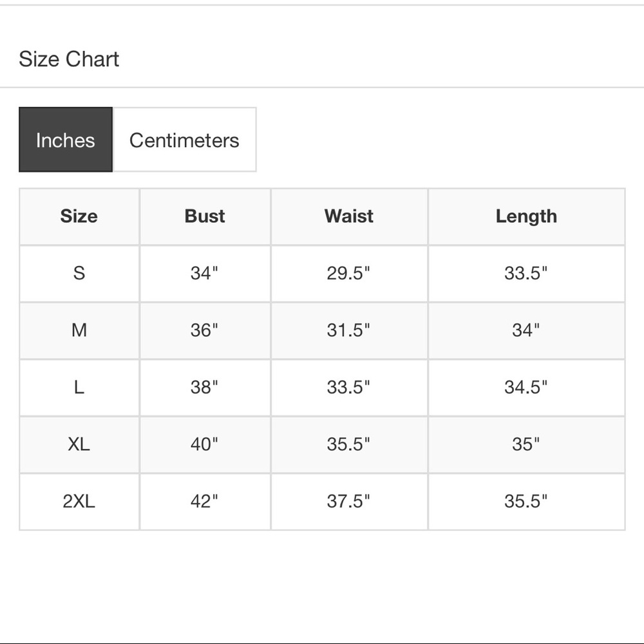This screenshot has height=644, width=644.
Task: Select the 37.5" waist value for 2XL
Action: (x=348, y=502)
